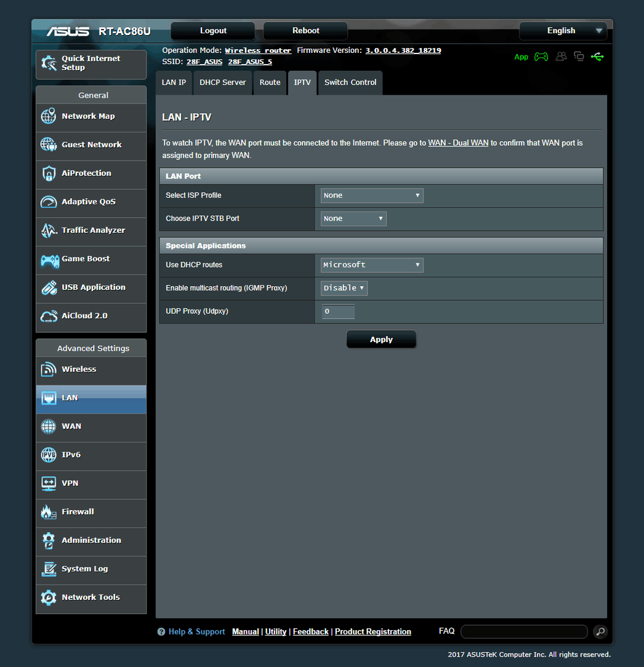Open the Product Registration link

[373, 632]
